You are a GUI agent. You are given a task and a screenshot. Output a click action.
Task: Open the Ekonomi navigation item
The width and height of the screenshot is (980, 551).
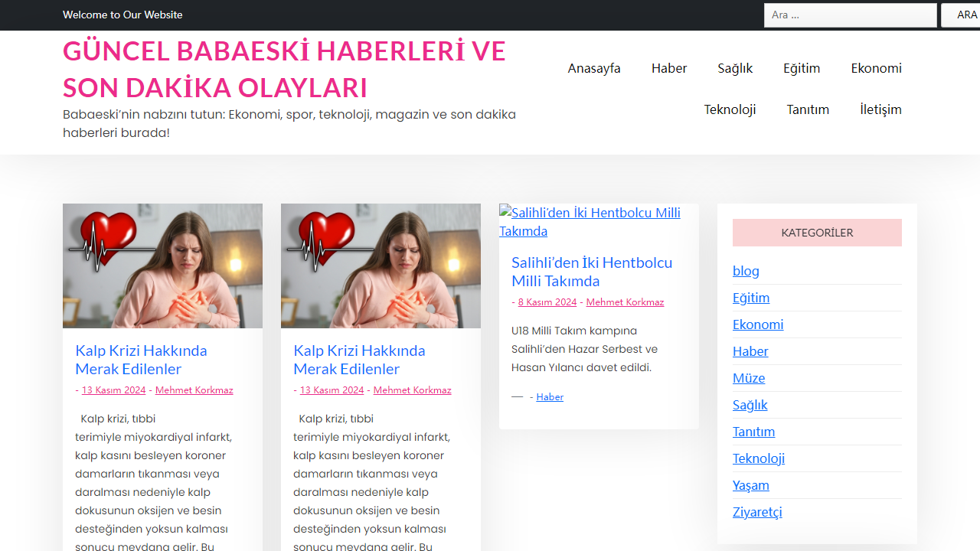coord(876,68)
